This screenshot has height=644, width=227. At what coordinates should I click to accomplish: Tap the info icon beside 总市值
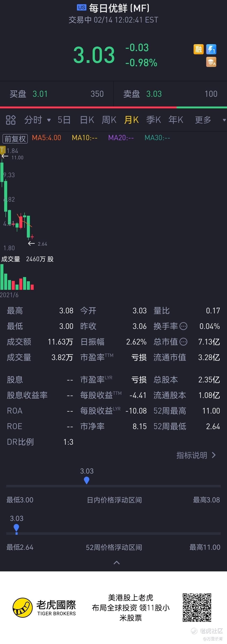point(183,342)
